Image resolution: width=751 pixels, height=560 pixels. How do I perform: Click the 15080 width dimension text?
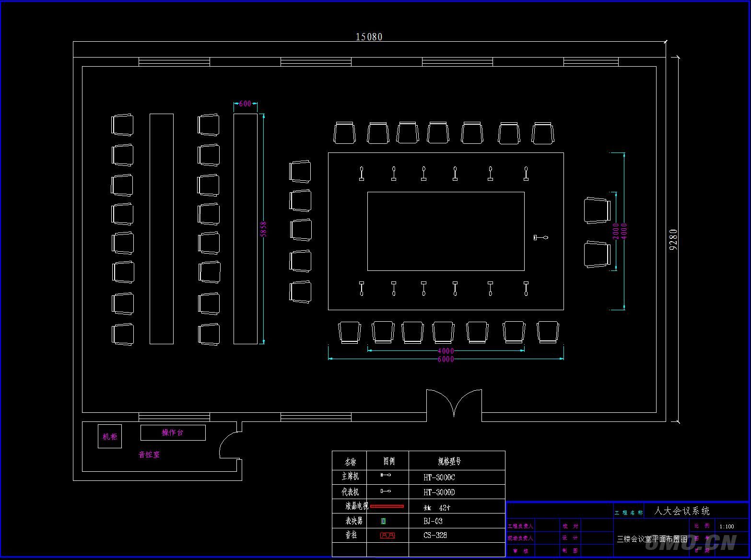coord(369,37)
